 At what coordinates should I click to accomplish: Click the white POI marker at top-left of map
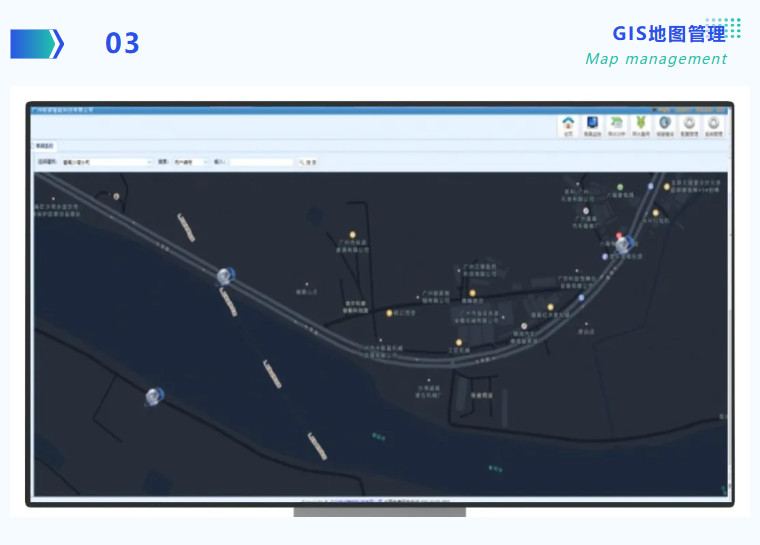(117, 197)
